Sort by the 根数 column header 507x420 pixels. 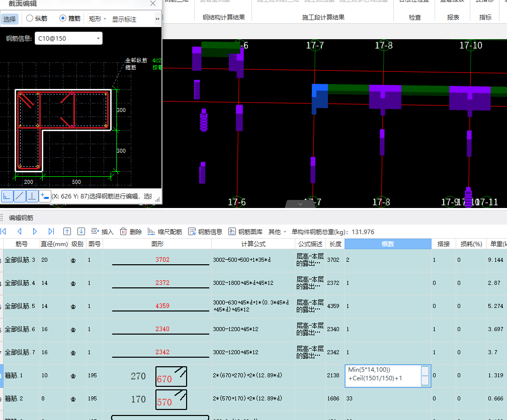pyautogui.click(x=388, y=244)
